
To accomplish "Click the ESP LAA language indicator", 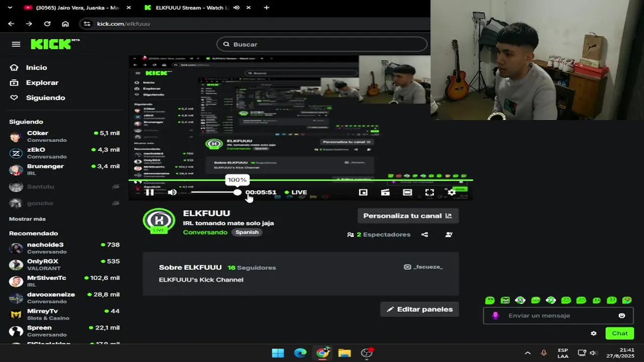I will [x=563, y=353].
